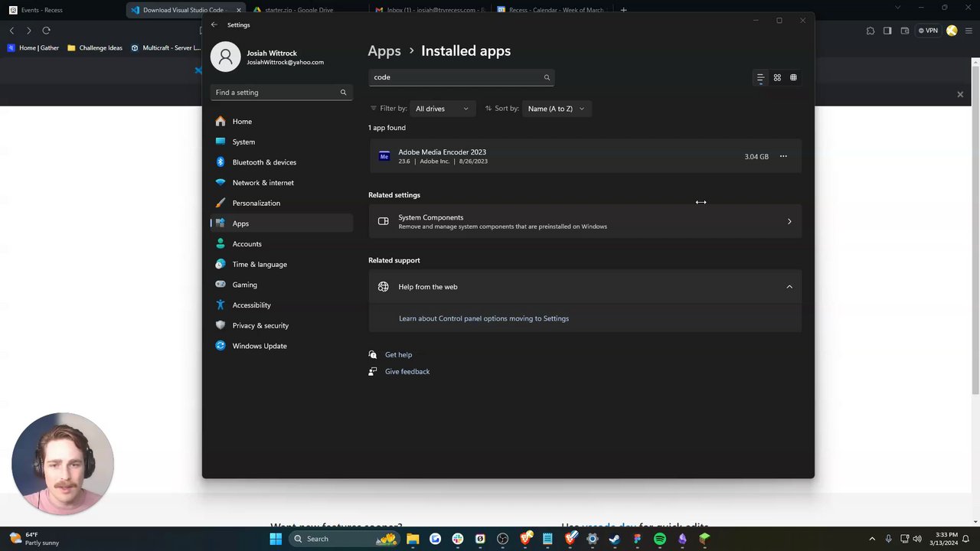980x551 pixels.
Task: Switch to the Gmail Inbox browser tab
Action: click(x=429, y=10)
